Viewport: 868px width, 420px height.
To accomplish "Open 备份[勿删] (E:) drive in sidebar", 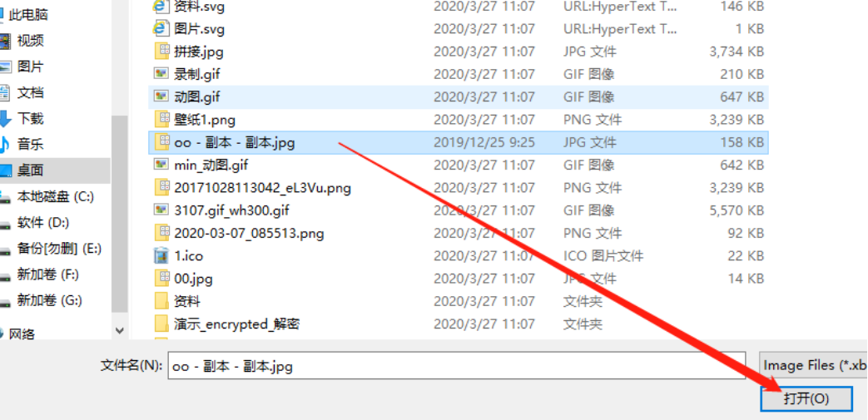I will [x=59, y=249].
